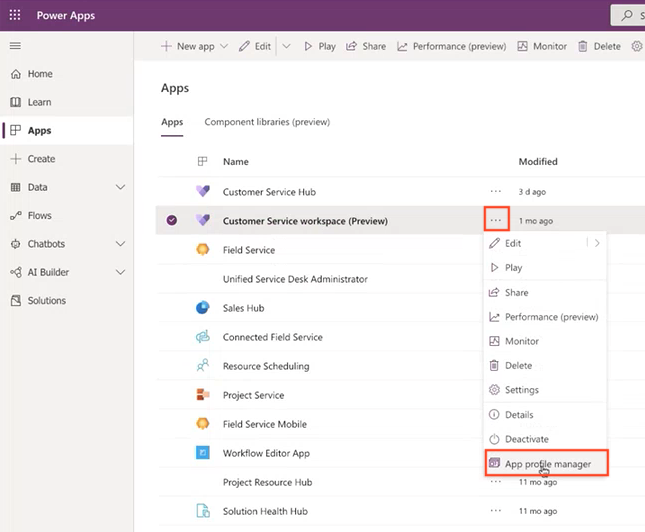The image size is (645, 532).
Task: Click Customer Service workspace (Preview) name
Action: (x=305, y=221)
